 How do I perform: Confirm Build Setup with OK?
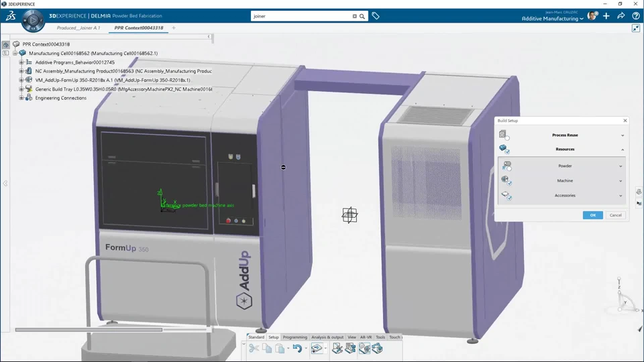(592, 215)
